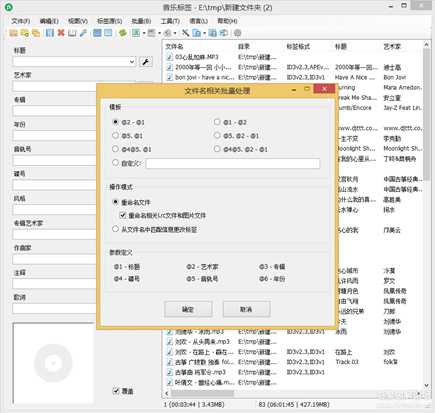This screenshot has width=435, height=413.
Task: Click the folder with plus sign toolbar icon
Action: click(x=25, y=33)
